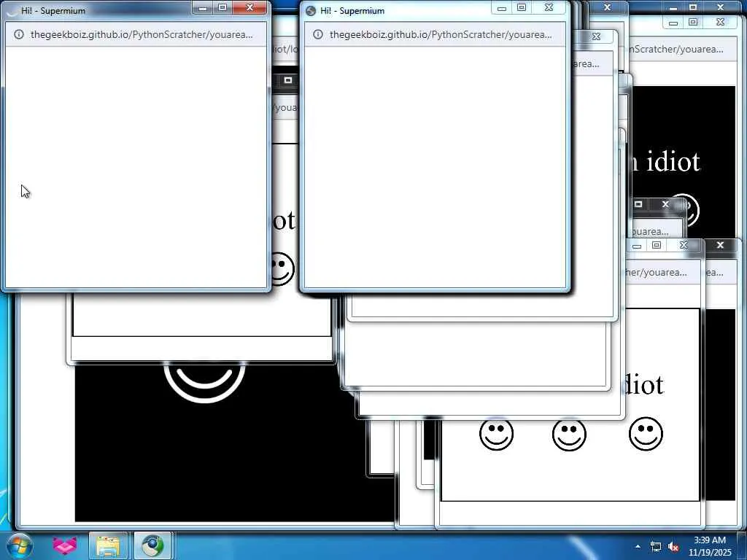
Task: Open network status tray icon
Action: [656, 547]
